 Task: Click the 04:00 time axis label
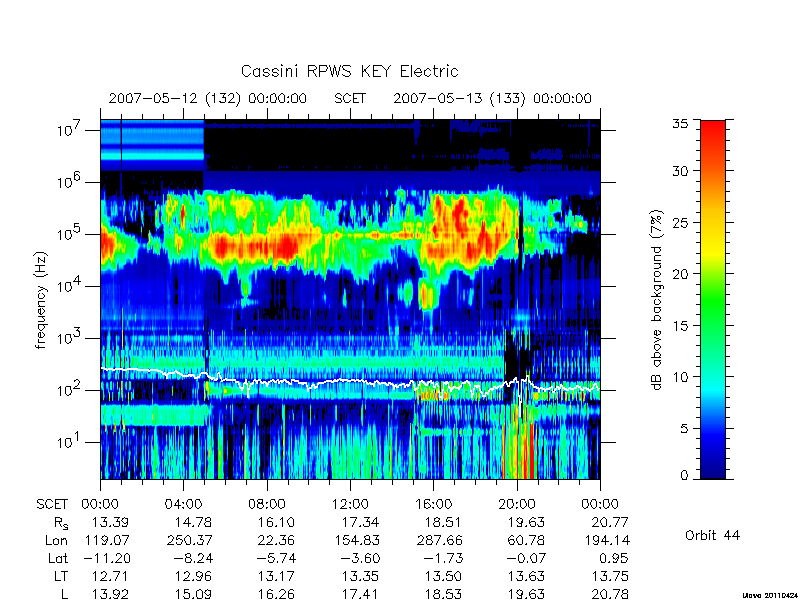(x=183, y=504)
